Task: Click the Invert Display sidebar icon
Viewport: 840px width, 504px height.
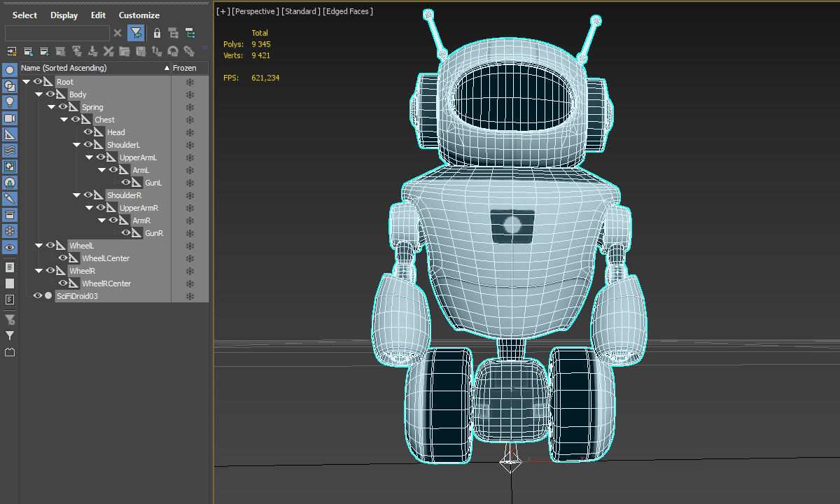Action: (10, 300)
